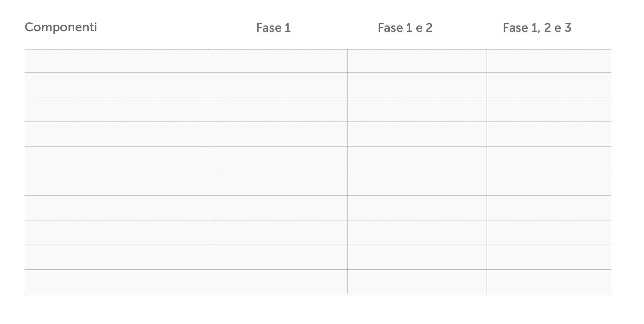644x324 pixels.
Task: Select first row cell under Fase 1, 2 e 3
Action: coord(548,61)
